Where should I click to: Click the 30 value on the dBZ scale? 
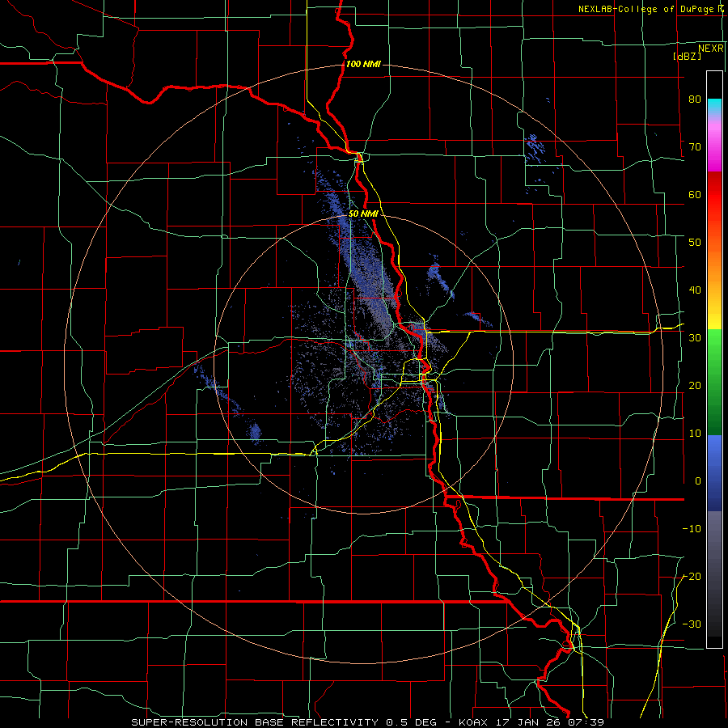(695, 338)
